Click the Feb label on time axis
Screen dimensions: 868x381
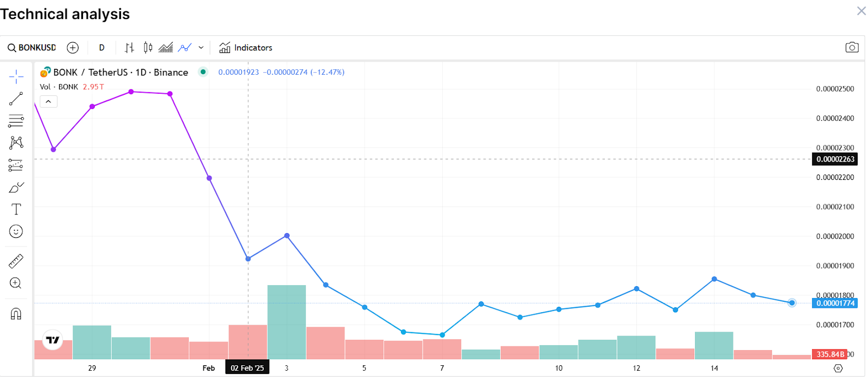pos(209,368)
